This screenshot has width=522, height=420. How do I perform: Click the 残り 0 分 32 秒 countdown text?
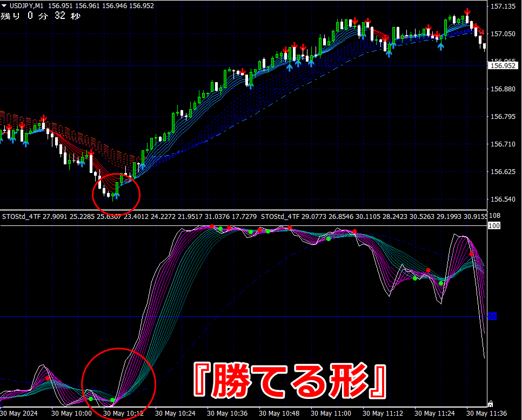pos(41,16)
